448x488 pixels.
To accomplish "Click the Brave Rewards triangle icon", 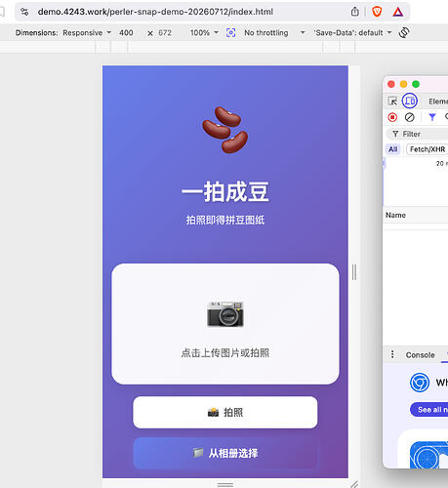I will (397, 12).
